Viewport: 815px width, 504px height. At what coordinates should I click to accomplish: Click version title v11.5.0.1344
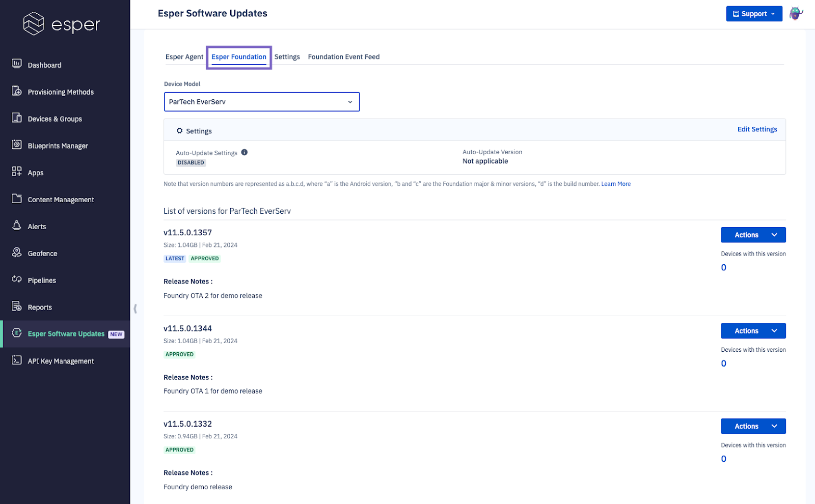(187, 328)
